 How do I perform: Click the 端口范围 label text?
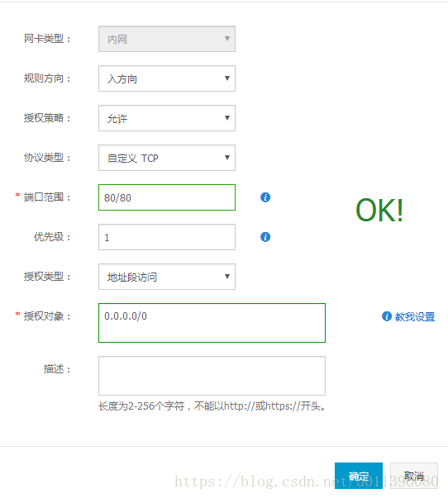47,197
